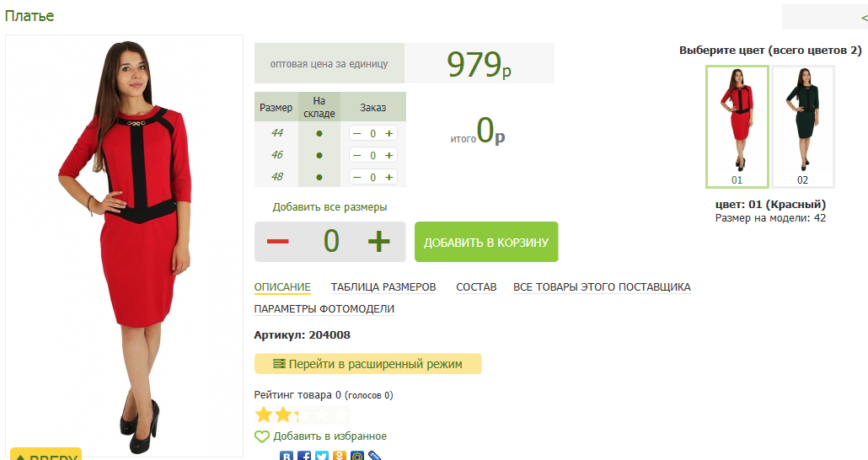Click the цвет: 01 (Красный) label
Viewport: 868px width, 460px height.
pos(770,204)
